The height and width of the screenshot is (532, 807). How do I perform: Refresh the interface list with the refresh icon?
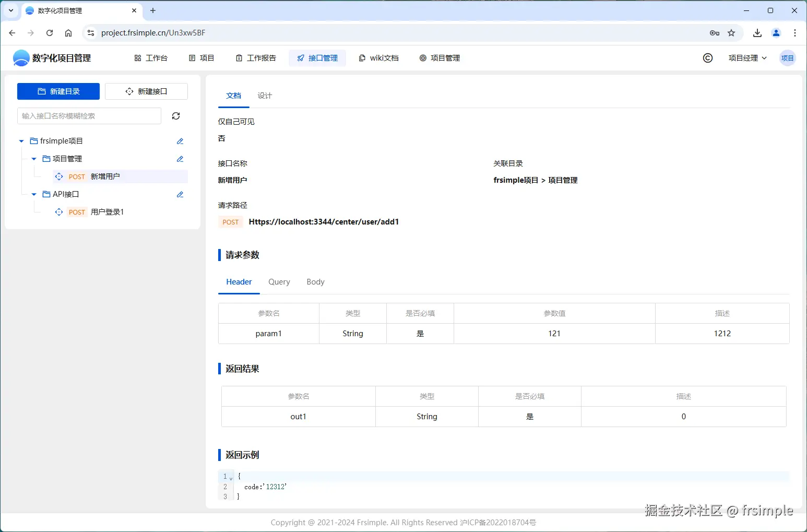coord(176,116)
